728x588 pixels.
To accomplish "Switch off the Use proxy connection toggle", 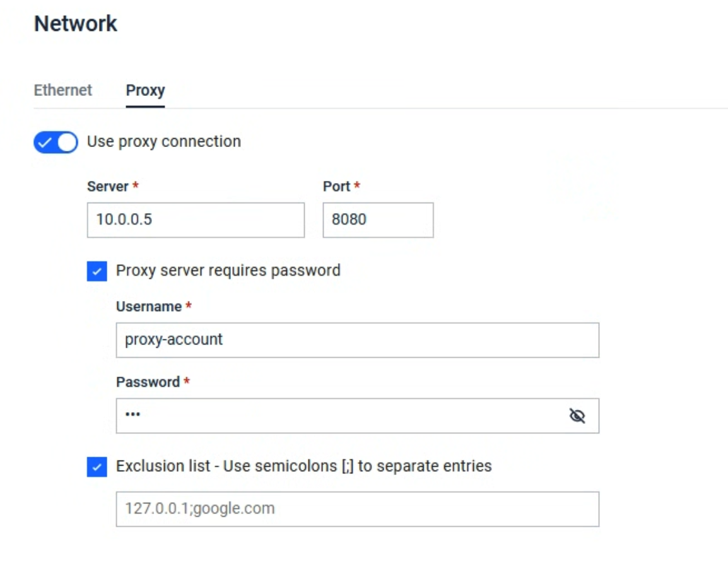I will pos(56,142).
